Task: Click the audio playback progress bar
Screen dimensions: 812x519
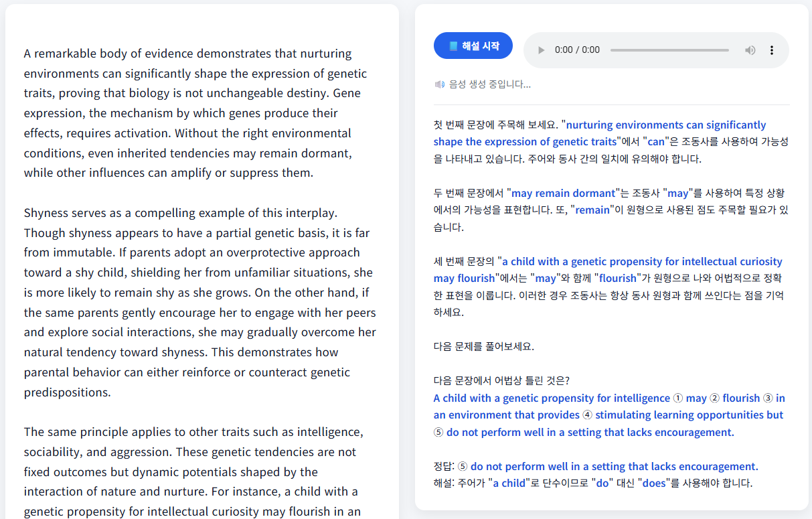Action: tap(669, 50)
